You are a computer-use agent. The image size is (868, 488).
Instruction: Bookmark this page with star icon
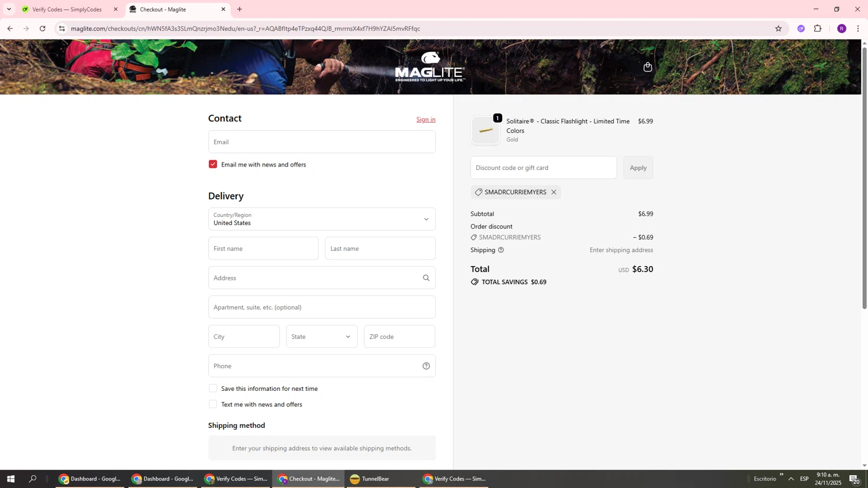click(x=778, y=28)
